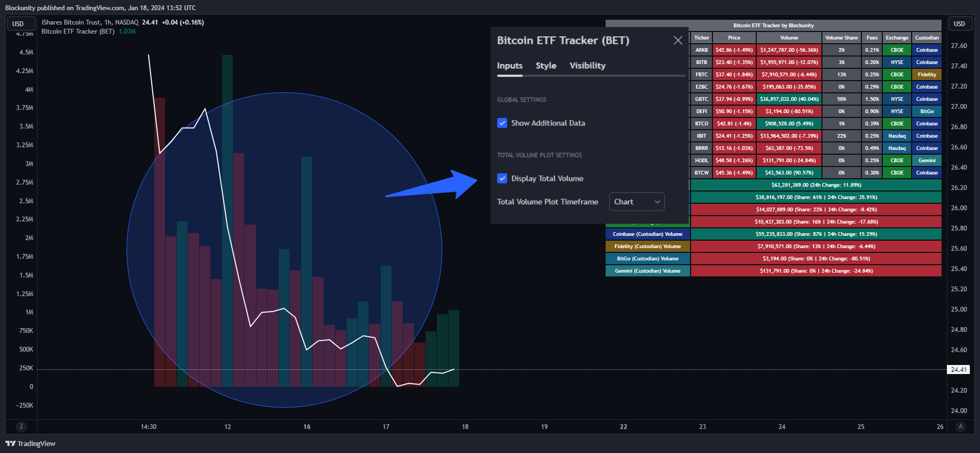Open Total Volume Plot Timeframe dropdown
The width and height of the screenshot is (980, 453).
tap(637, 202)
